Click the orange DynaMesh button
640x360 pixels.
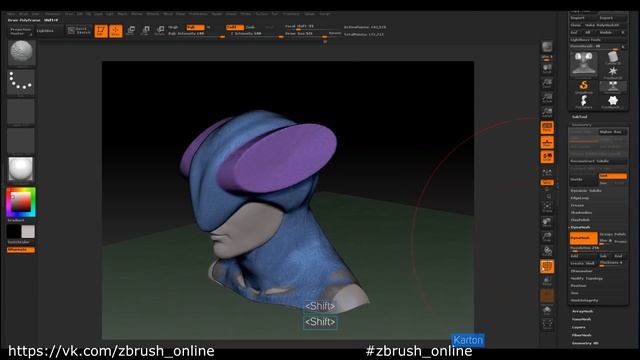tap(584, 238)
